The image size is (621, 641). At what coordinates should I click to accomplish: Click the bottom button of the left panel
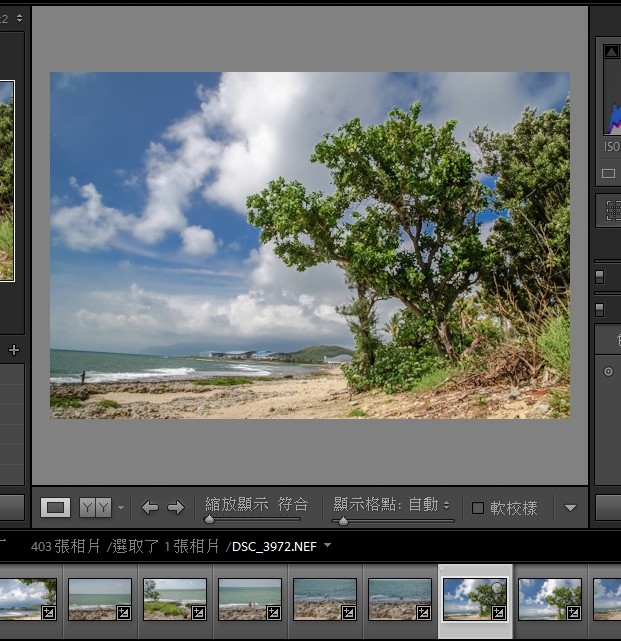[12, 507]
